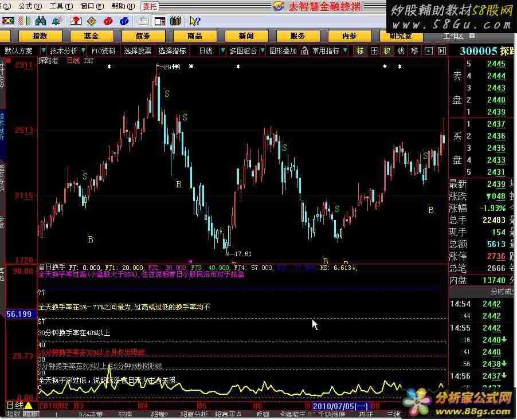Switch to the 新闻 tab
The width and height of the screenshot is (517, 420).
(x=246, y=36)
